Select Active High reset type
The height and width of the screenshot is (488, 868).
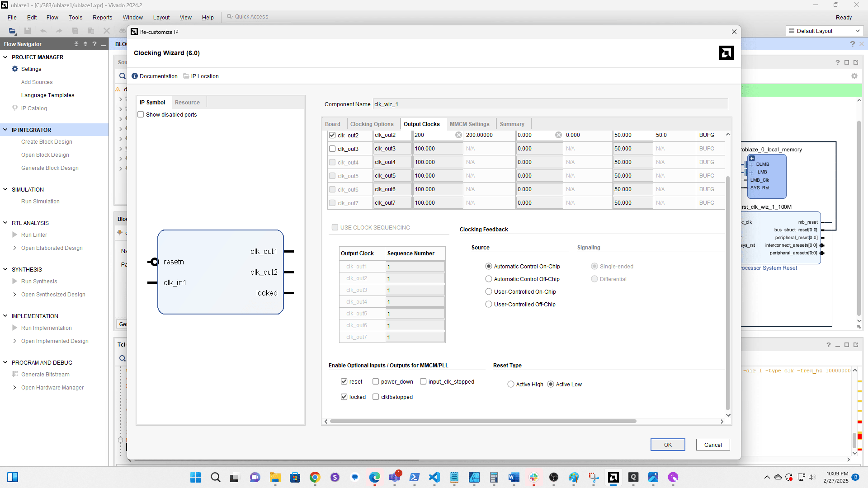511,385
